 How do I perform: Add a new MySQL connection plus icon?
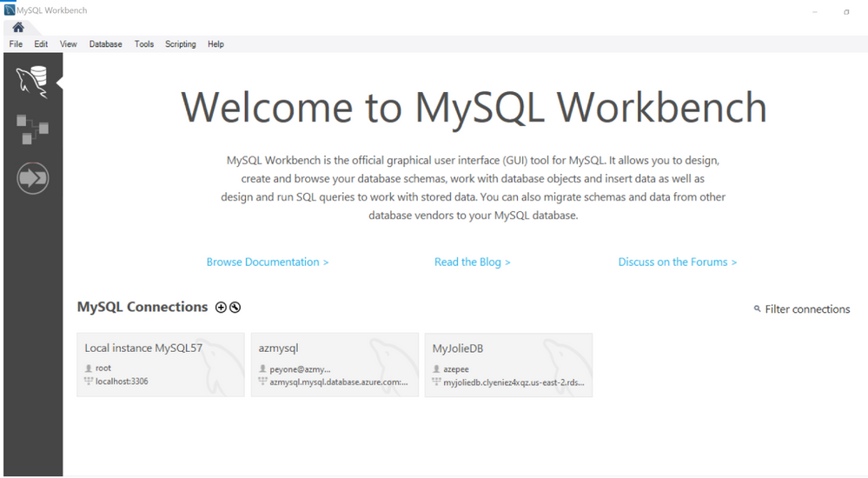(x=221, y=308)
